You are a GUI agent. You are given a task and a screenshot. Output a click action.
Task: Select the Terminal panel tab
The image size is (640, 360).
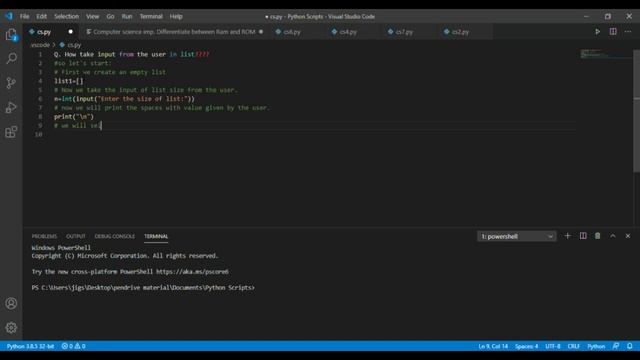[x=156, y=236]
